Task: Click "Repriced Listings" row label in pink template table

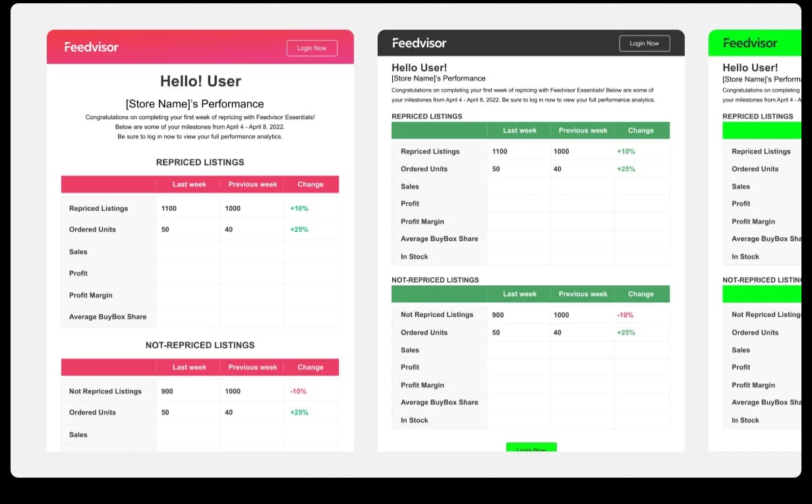Action: (x=98, y=208)
